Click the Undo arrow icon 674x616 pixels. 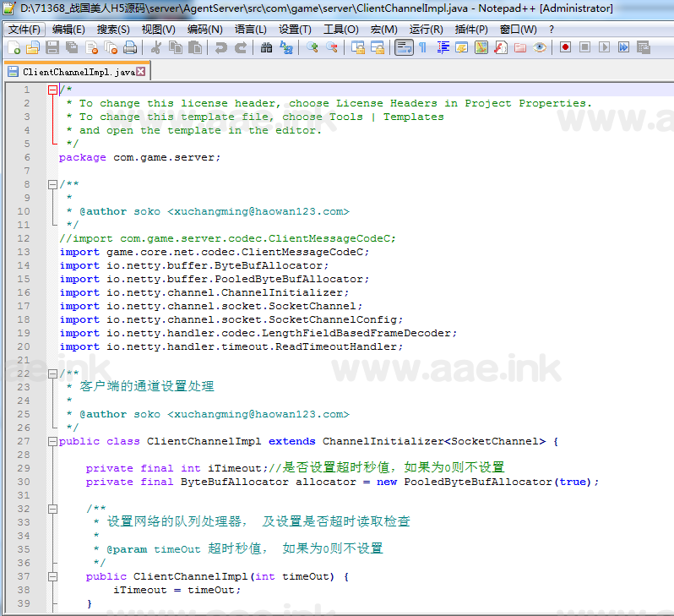pos(221,48)
